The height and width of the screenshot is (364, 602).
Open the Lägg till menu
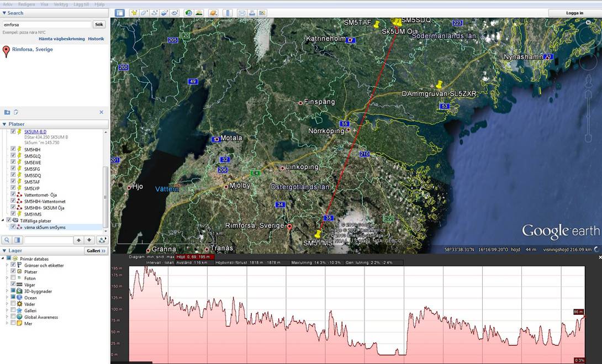[81, 4]
